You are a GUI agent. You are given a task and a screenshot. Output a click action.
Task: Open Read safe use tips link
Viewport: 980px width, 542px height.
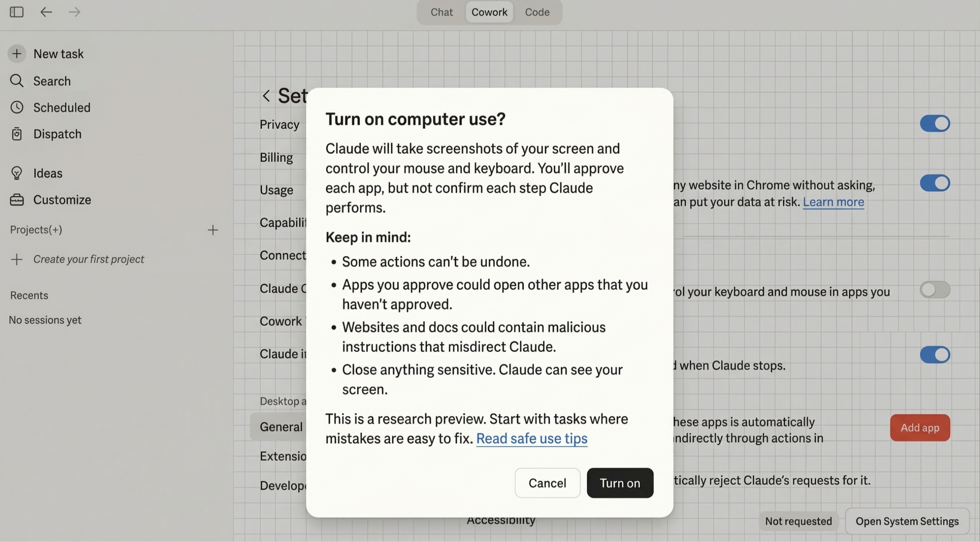tap(531, 438)
